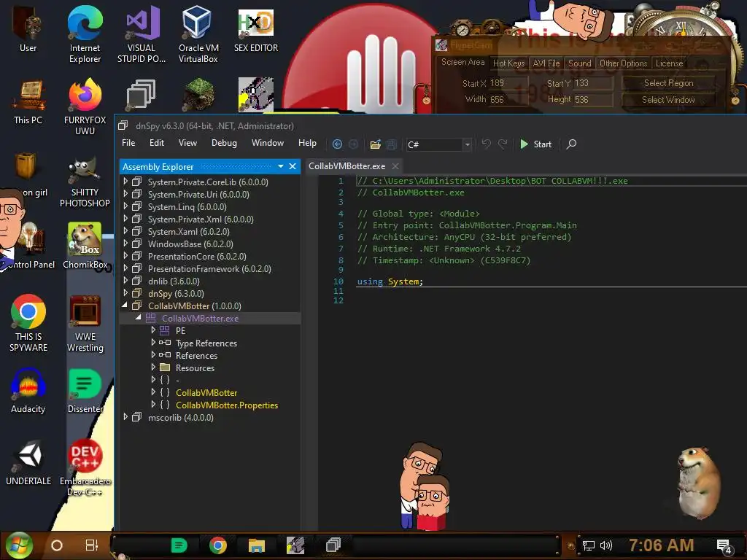Open the HxD SEX EDITOR desktop icon
Viewport: 747px width, 560px height.
point(256,29)
